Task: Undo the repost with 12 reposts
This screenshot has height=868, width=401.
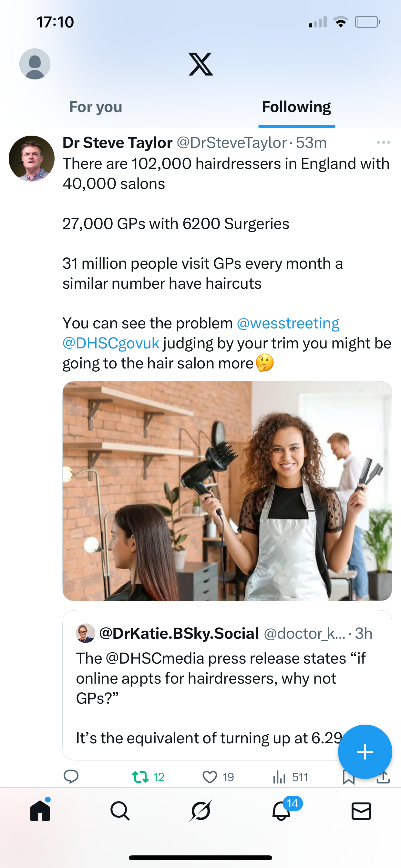Action: (140, 777)
